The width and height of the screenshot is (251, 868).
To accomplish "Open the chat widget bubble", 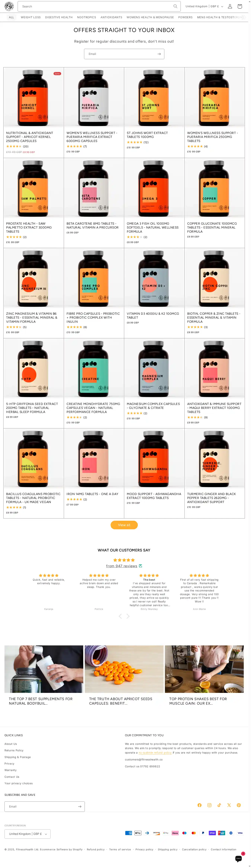I will click(x=239, y=859).
